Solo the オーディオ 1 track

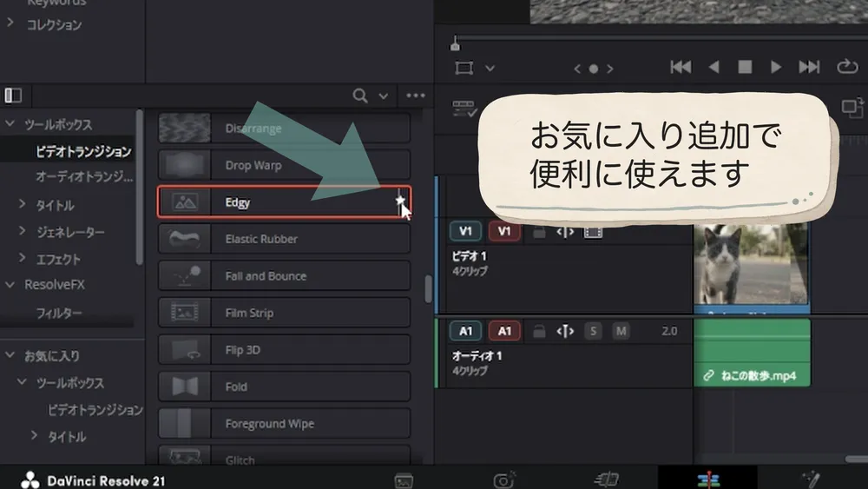click(x=593, y=331)
